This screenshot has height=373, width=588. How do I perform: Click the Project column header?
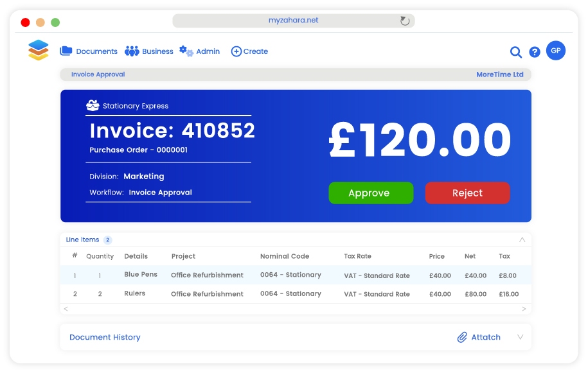tap(183, 256)
